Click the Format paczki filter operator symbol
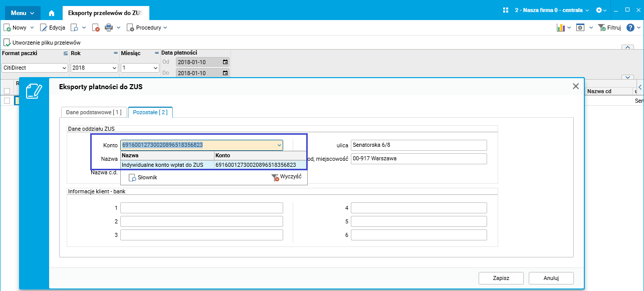Viewport: 644px width, 291px height. [65, 53]
